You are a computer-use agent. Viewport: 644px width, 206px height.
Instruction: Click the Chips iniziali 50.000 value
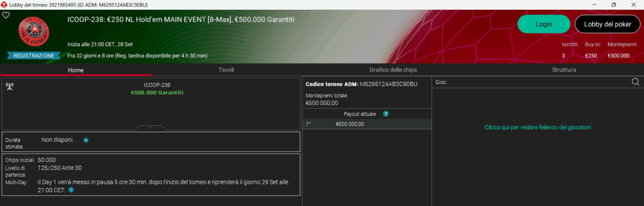click(x=47, y=160)
